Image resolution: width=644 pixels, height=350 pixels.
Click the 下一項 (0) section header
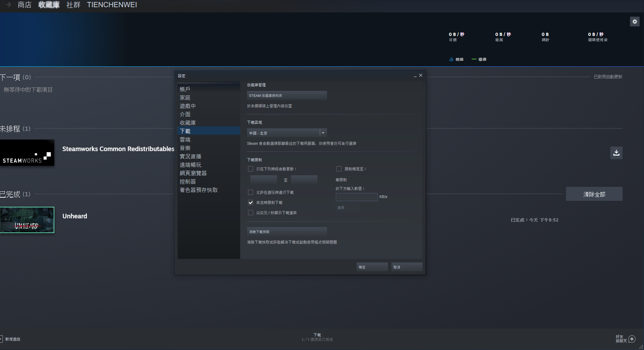coord(15,77)
